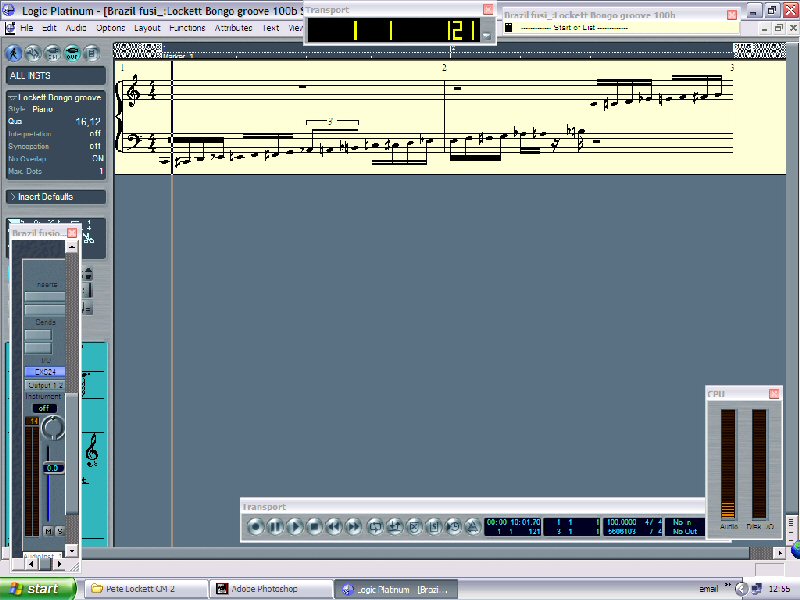
Task: Open the Layout menu
Action: click(147, 28)
